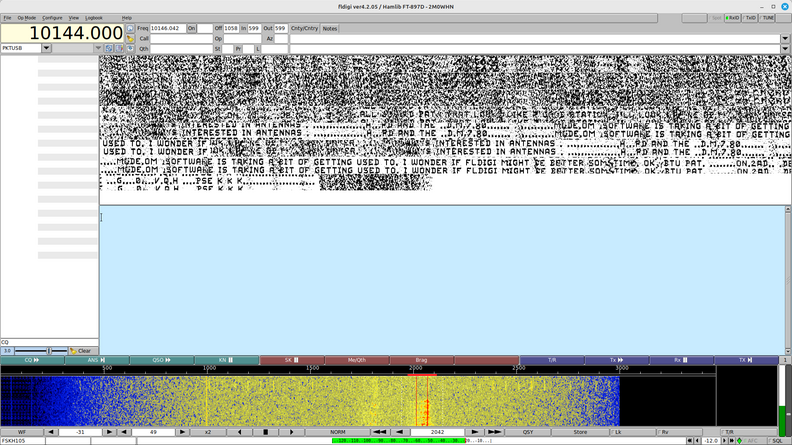Expand the dropdown at right of Az row
This screenshot has width=792, height=445.
pos(785,38)
